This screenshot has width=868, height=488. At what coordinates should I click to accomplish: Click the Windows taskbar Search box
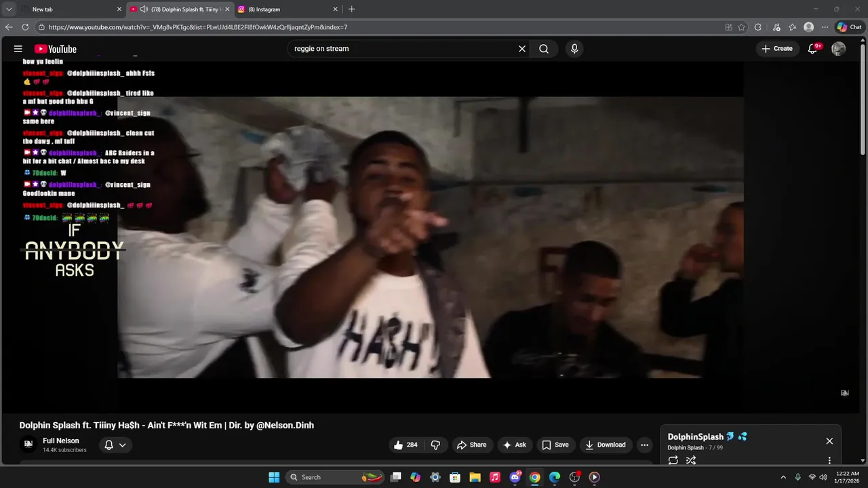336,477
